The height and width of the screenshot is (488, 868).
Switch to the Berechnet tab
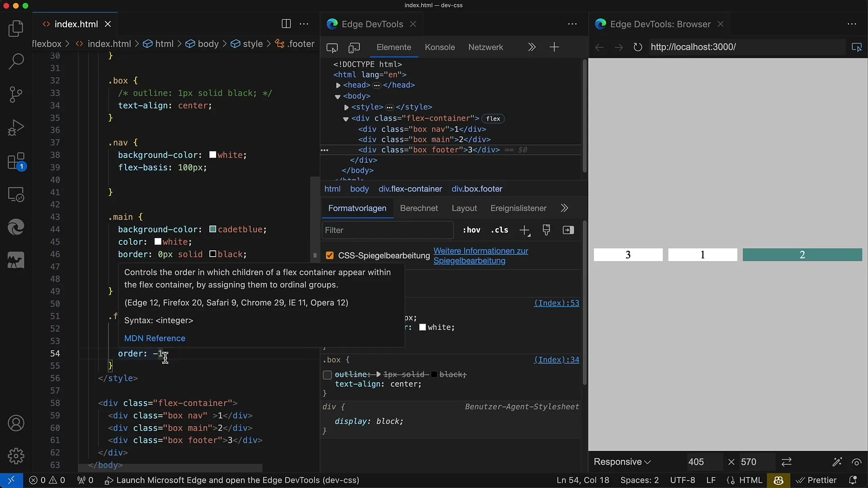pyautogui.click(x=419, y=208)
